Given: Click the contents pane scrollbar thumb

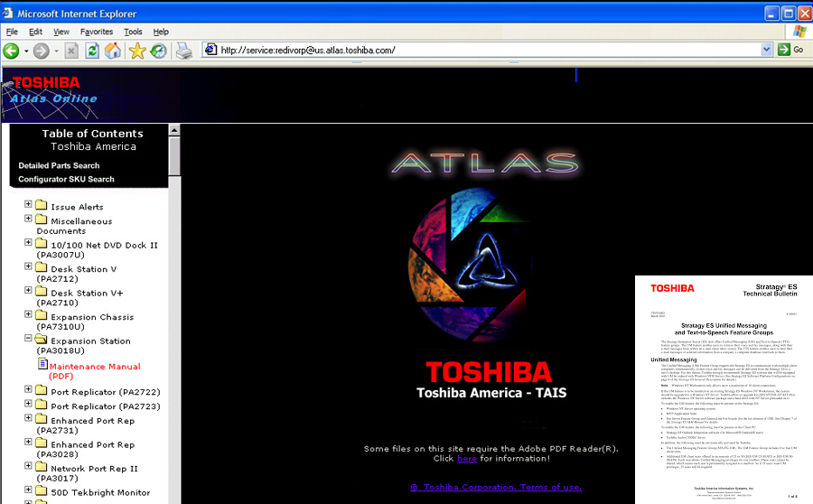Looking at the screenshot, I should tap(174, 156).
